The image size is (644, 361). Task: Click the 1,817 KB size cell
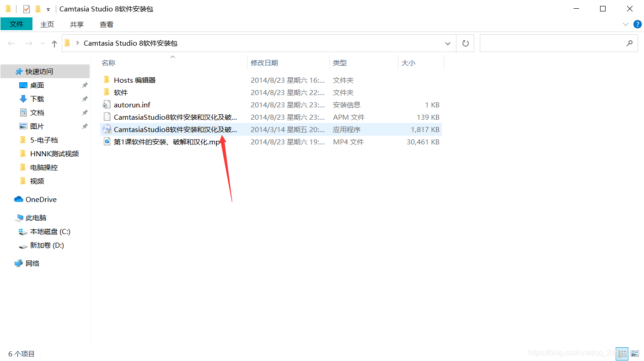tap(425, 130)
